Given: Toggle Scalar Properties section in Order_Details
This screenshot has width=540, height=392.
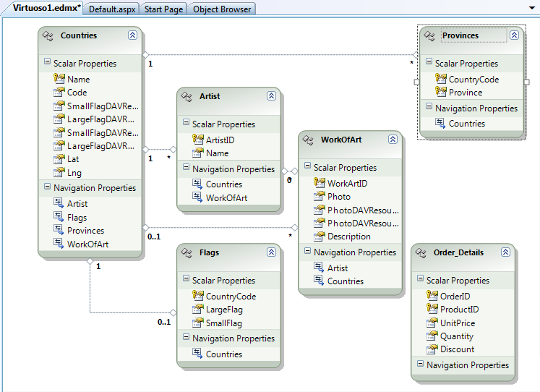Looking at the screenshot, I should click(x=420, y=281).
